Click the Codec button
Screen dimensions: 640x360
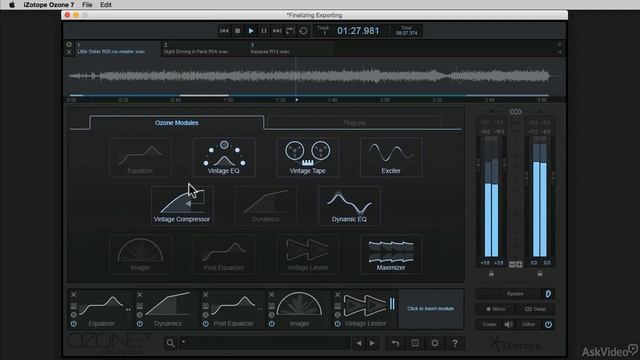[489, 324]
